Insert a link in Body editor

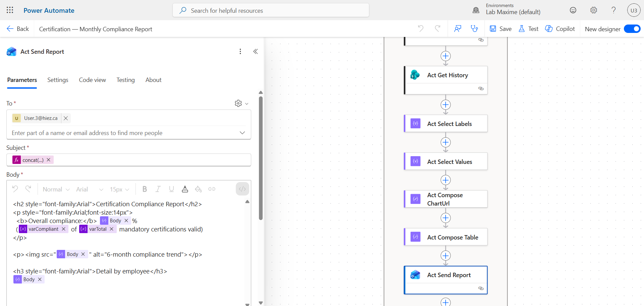click(x=212, y=189)
